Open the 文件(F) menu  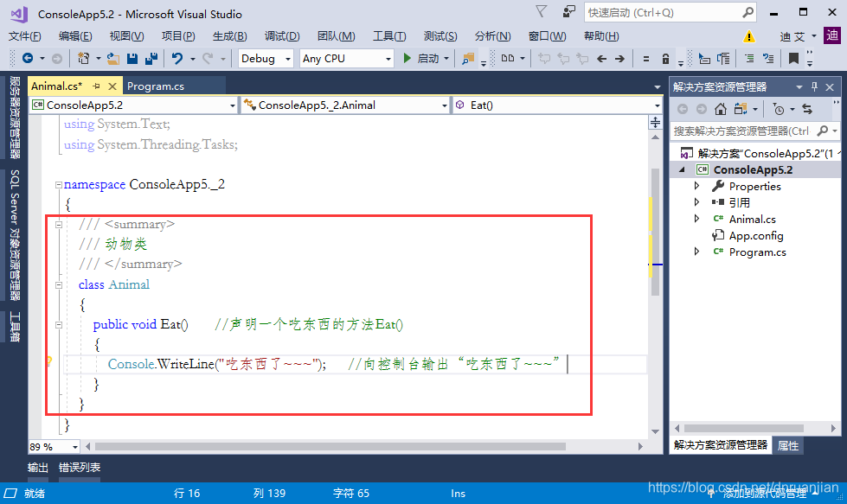[x=25, y=36]
